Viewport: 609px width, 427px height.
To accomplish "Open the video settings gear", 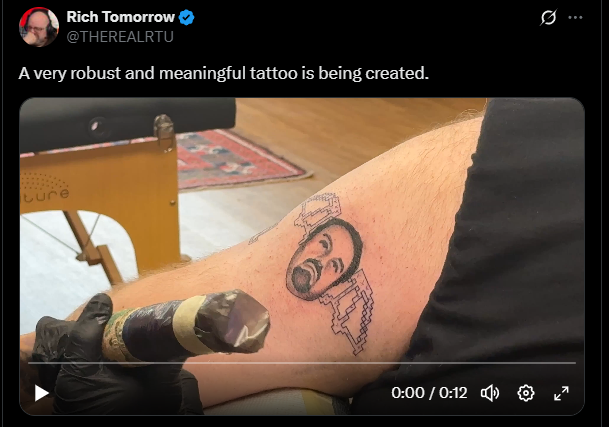I will pos(526,393).
